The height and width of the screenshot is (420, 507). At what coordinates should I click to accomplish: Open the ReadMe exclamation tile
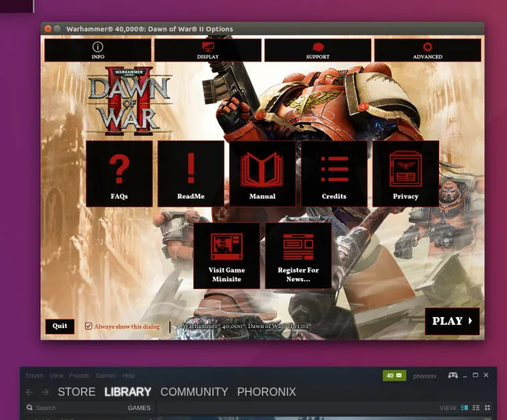[191, 174]
